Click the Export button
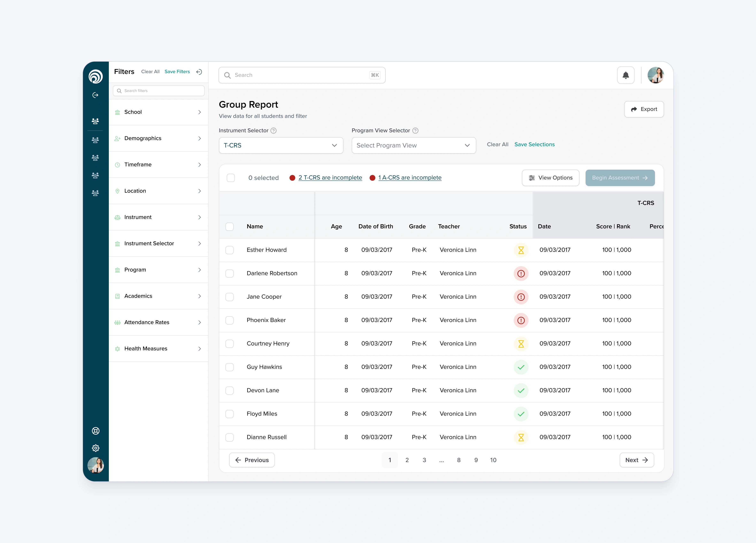Viewport: 756px width, 543px height. 644,109
